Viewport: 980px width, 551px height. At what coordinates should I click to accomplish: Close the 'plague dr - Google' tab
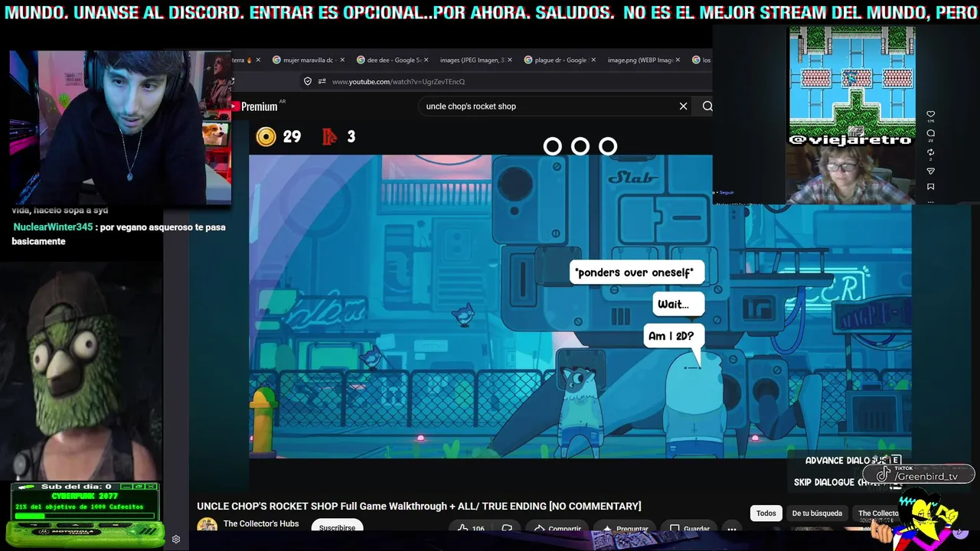pyautogui.click(x=593, y=60)
